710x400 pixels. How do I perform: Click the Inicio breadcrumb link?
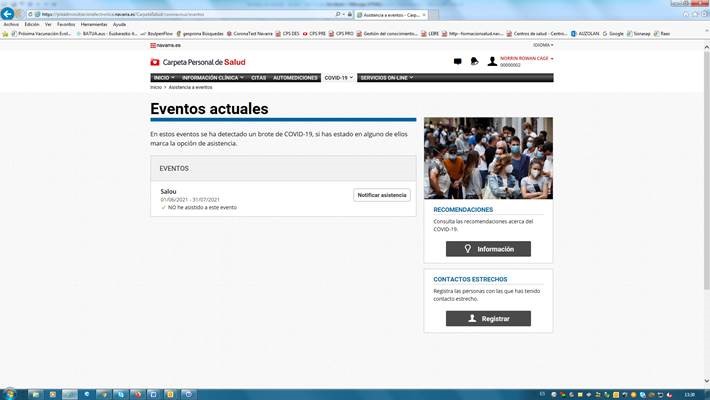point(156,88)
